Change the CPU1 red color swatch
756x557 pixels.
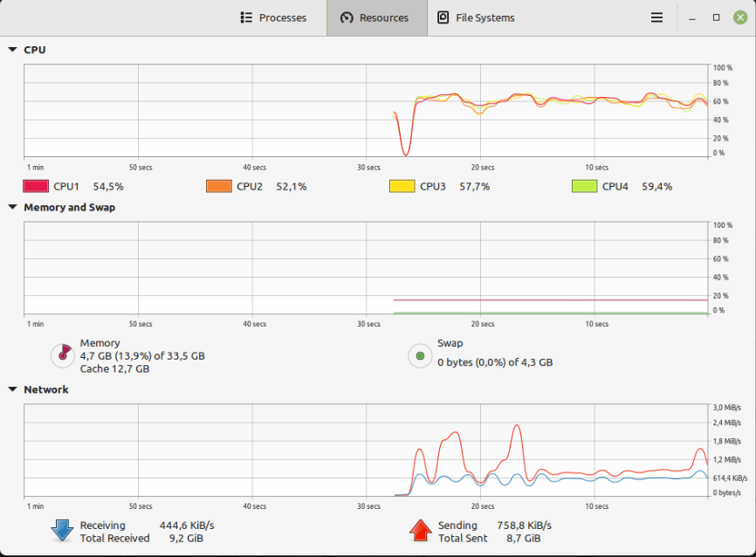click(35, 186)
